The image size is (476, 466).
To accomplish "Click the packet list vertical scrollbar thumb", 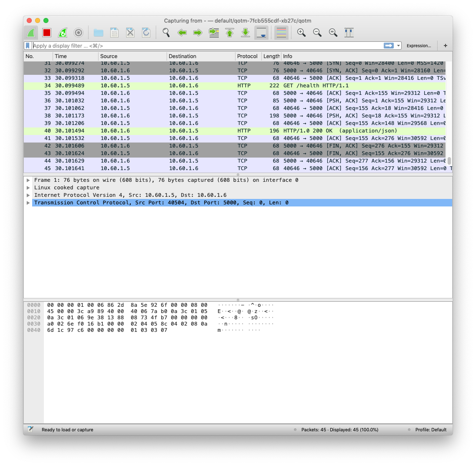I will click(x=449, y=161).
